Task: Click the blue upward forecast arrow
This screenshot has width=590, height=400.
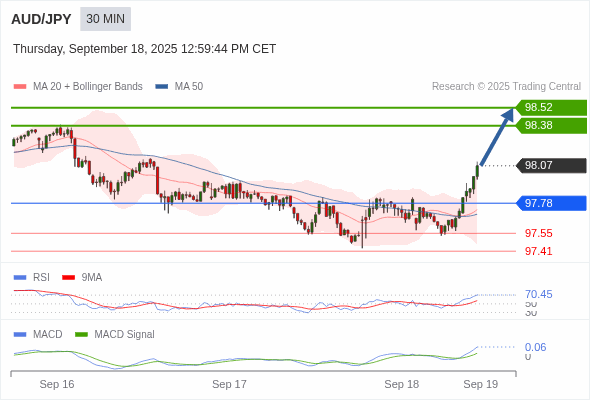Action: click(x=497, y=137)
